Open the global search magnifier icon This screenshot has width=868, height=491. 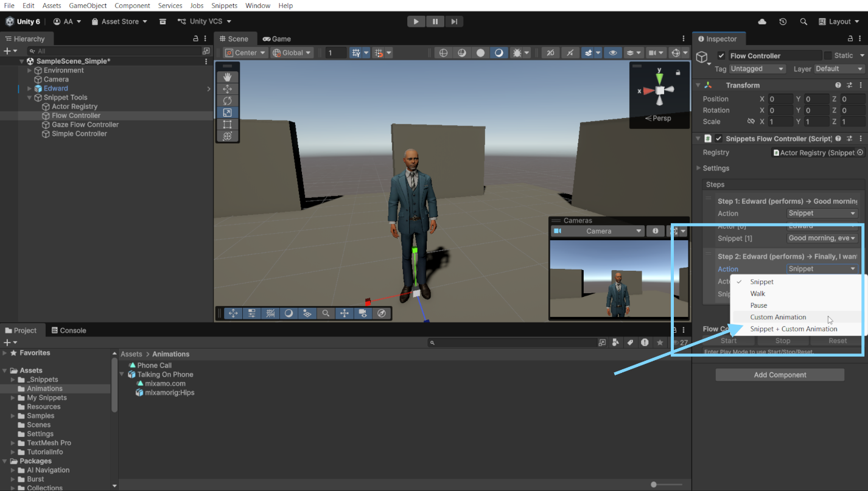803,21
